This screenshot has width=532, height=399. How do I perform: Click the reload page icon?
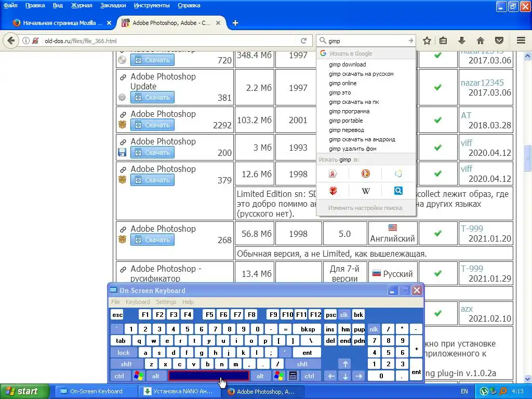click(303, 41)
